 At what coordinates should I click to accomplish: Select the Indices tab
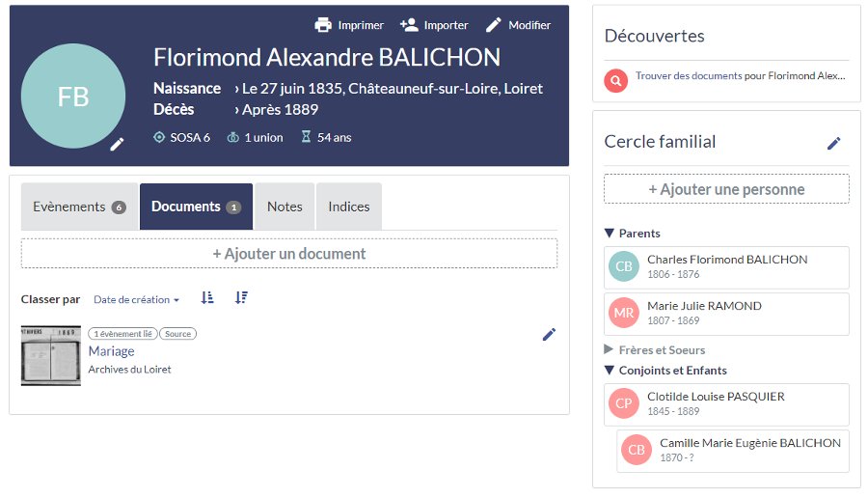click(x=348, y=207)
